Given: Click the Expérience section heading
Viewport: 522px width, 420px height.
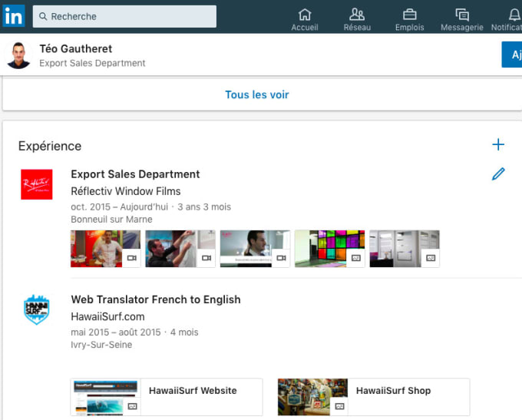Looking at the screenshot, I should click(x=50, y=146).
